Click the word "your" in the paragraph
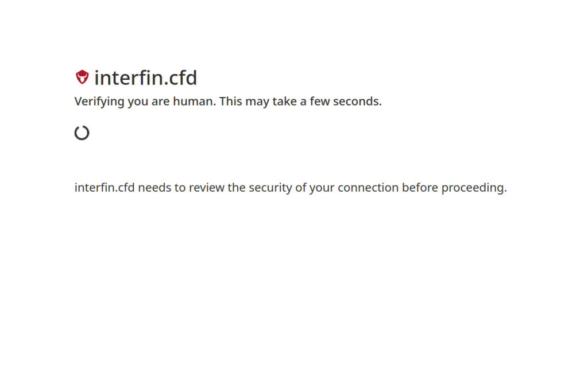Viewport: 588px width, 392px height. tap(322, 188)
